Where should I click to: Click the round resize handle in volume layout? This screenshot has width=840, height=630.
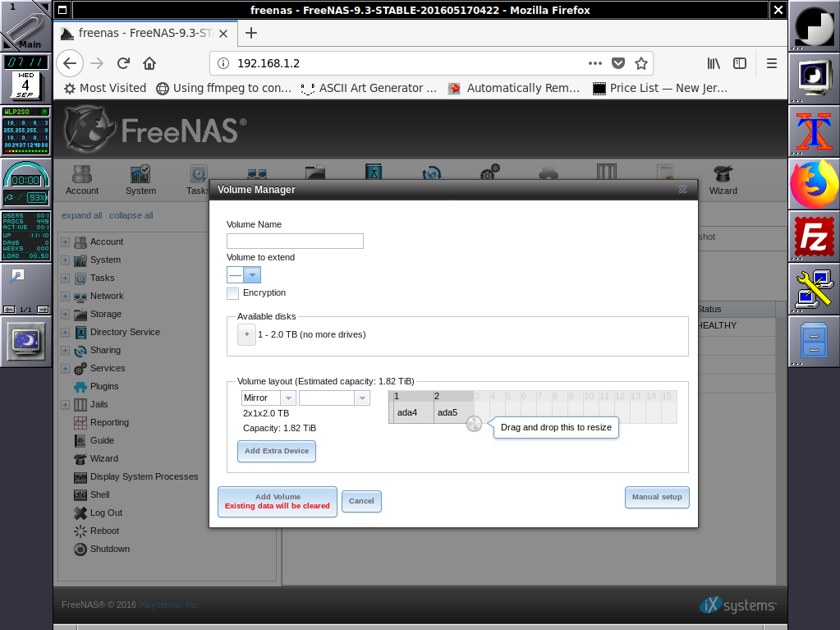474,424
